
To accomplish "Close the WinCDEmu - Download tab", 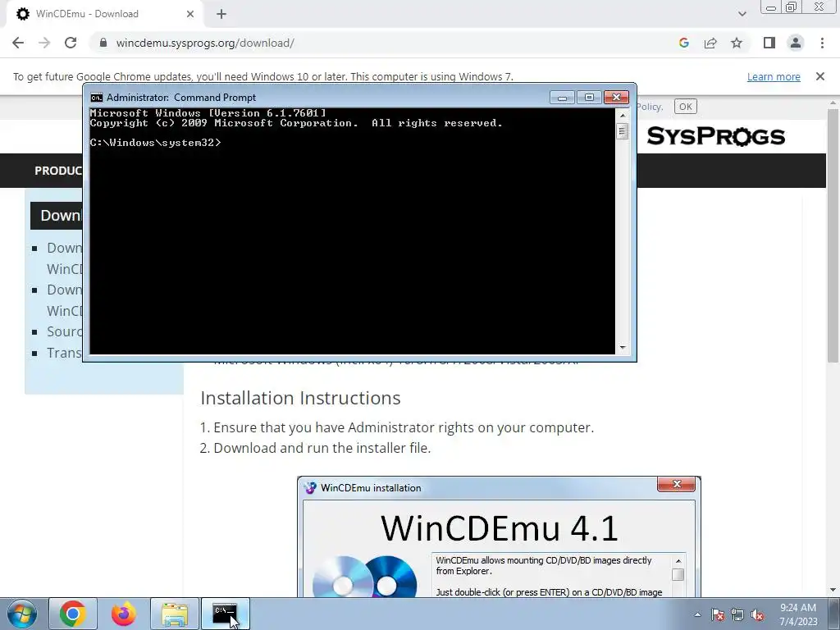I will 190,14.
